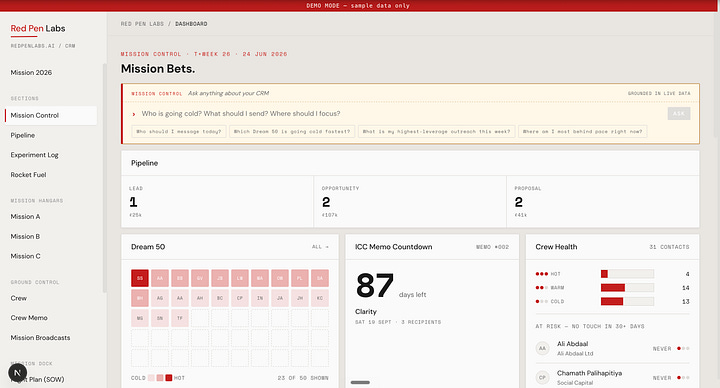Click the AA avatar beside Ali Abdaal
Screen dimensions: 720x388
pyautogui.click(x=543, y=349)
